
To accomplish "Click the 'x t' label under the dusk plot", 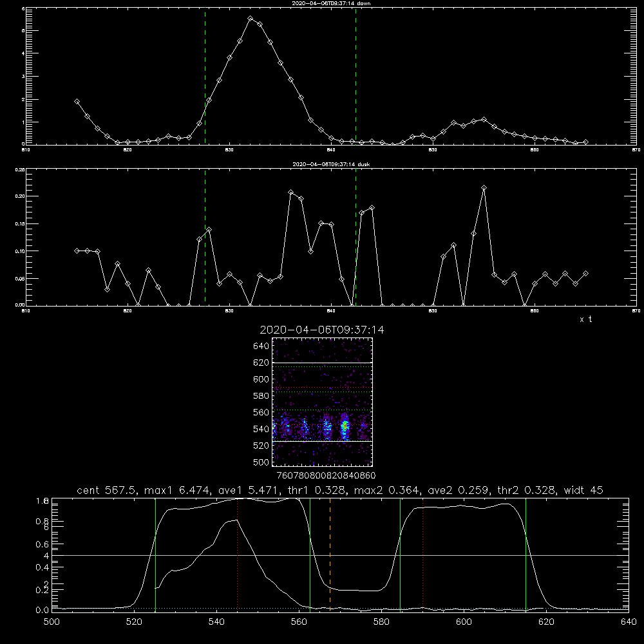I will (585, 319).
